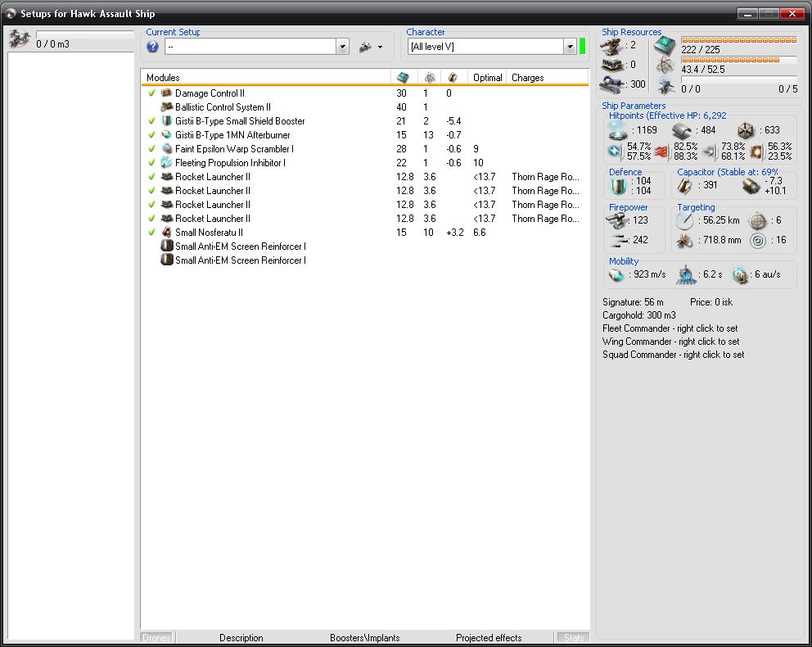
Task: Click the Modules column header
Action: (x=266, y=78)
